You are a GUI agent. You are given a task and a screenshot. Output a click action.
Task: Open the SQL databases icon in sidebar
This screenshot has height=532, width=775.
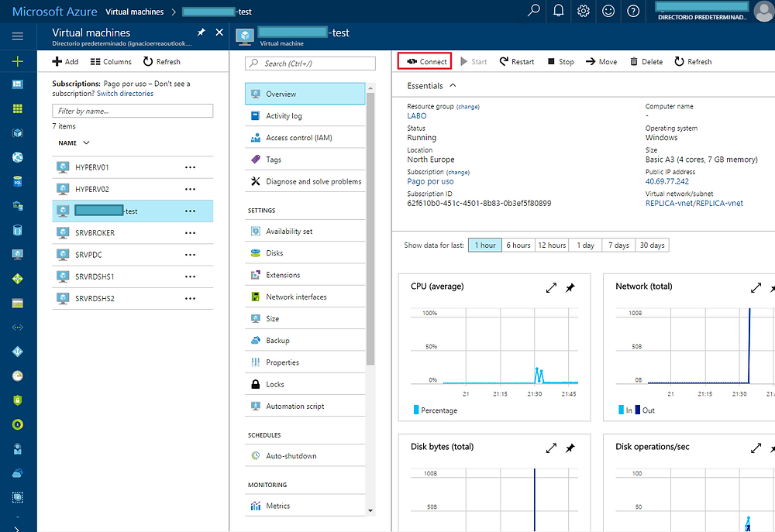click(x=18, y=182)
